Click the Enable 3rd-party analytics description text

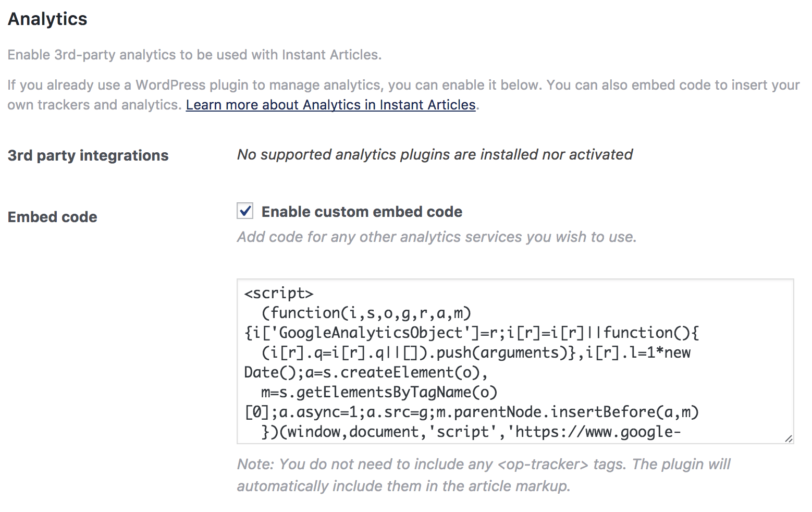click(x=195, y=54)
